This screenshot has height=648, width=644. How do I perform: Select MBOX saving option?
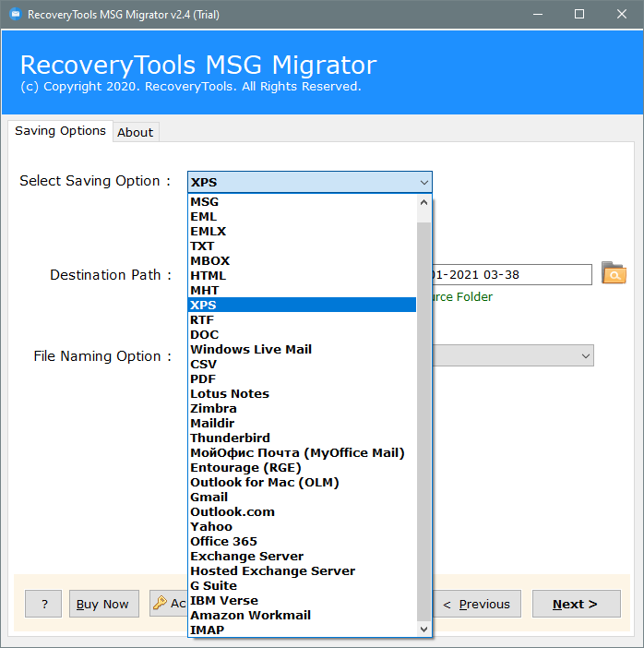(x=302, y=261)
